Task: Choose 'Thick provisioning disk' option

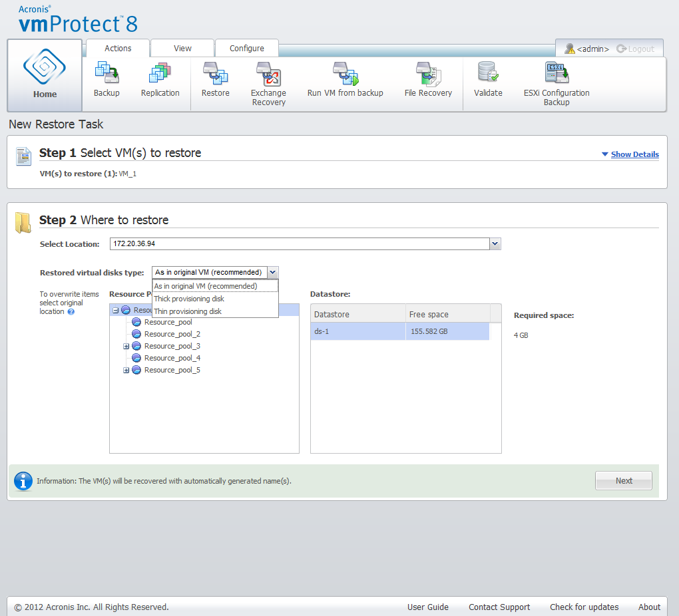Action: click(215, 299)
